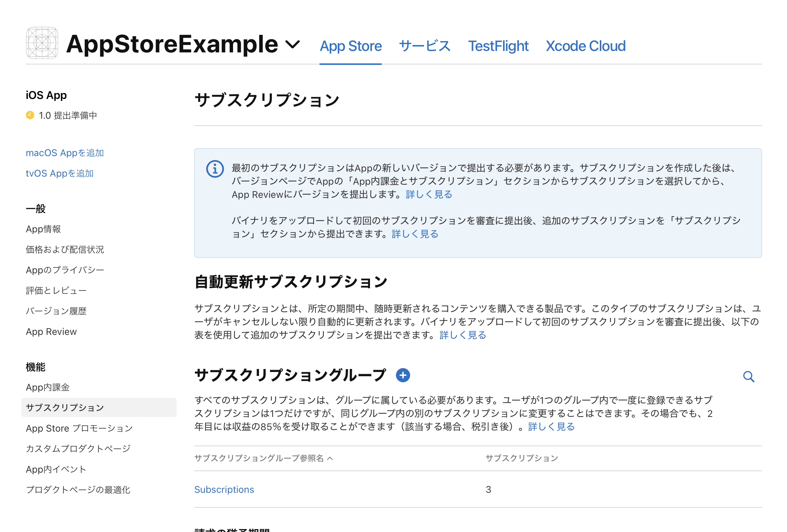Click the AppStoreExample app icon placeholder

point(42,43)
